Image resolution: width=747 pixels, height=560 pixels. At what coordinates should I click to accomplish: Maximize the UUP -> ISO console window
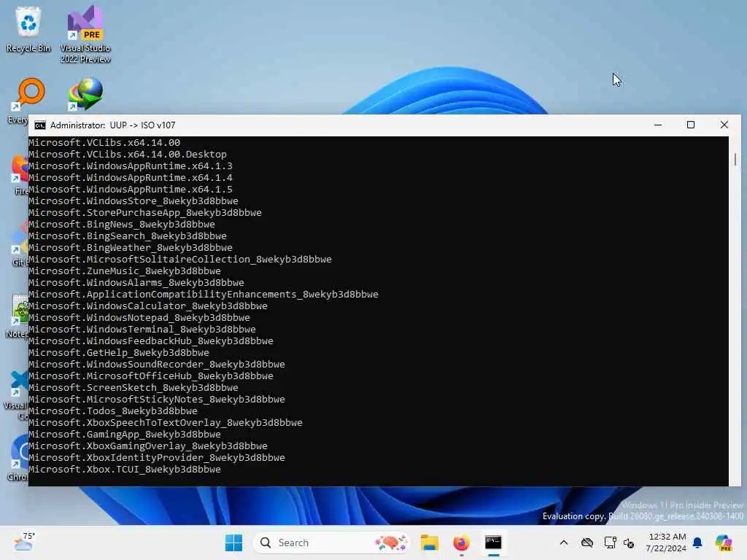691,125
